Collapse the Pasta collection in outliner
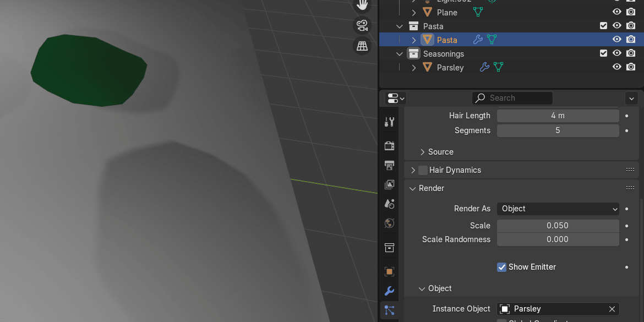Image resolution: width=644 pixels, height=322 pixels. point(400,26)
